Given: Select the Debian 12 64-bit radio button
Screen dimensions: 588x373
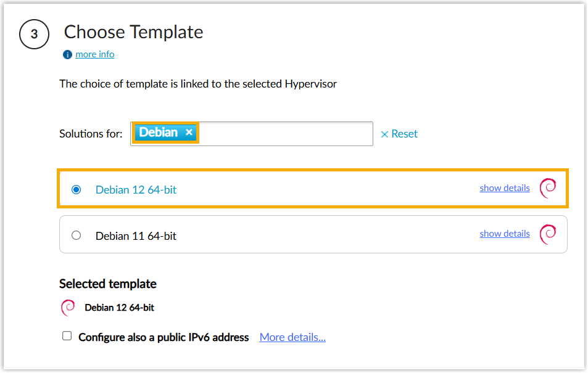Looking at the screenshot, I should click(x=76, y=190).
